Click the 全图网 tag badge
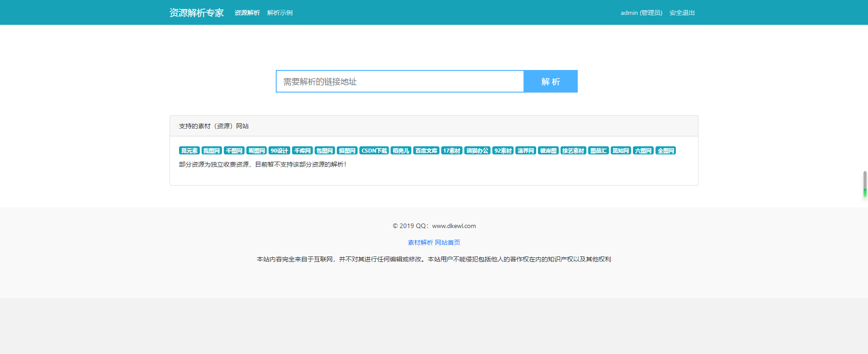This screenshot has height=354, width=868. click(x=665, y=151)
